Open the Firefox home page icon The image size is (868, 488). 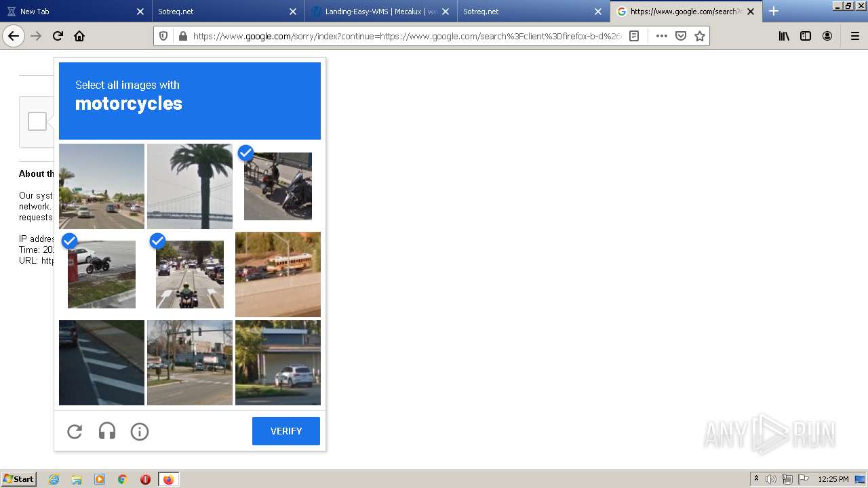click(x=79, y=36)
